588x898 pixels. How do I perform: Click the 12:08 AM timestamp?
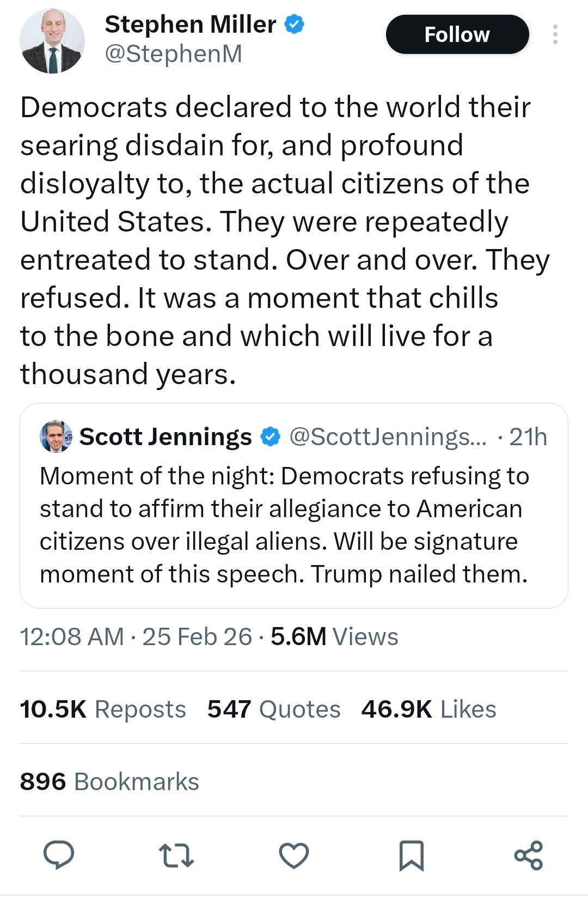pos(72,636)
